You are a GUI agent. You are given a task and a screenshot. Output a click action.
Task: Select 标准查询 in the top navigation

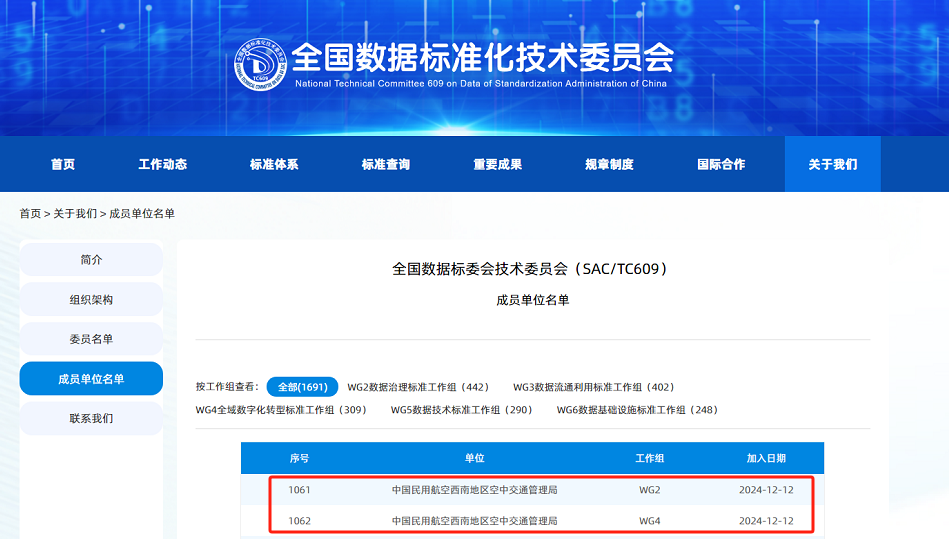click(x=386, y=164)
